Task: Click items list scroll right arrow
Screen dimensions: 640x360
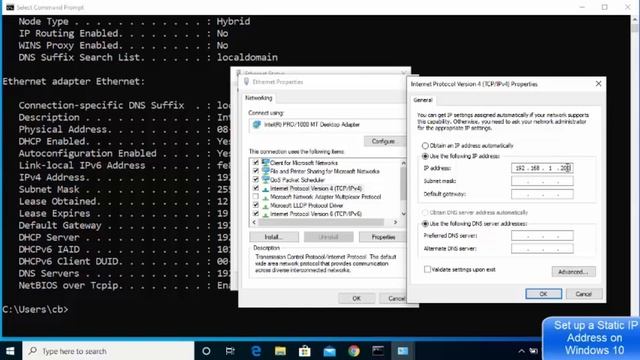Action: 395,222
